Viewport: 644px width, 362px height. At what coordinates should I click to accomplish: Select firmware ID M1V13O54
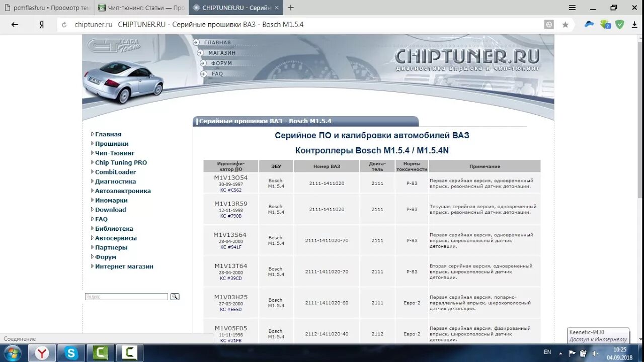click(x=230, y=178)
